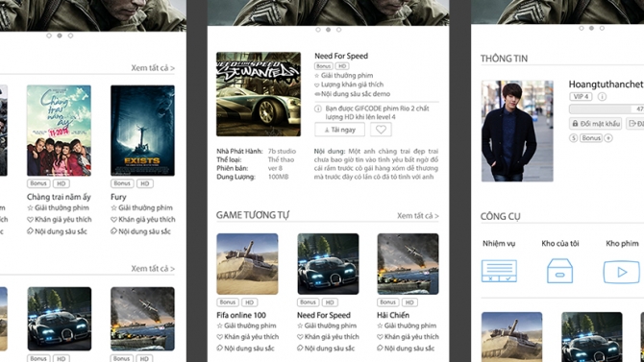Click the Kho phim label

(x=622, y=243)
